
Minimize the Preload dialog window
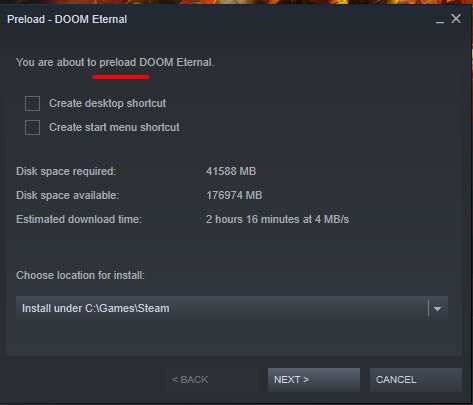440,19
